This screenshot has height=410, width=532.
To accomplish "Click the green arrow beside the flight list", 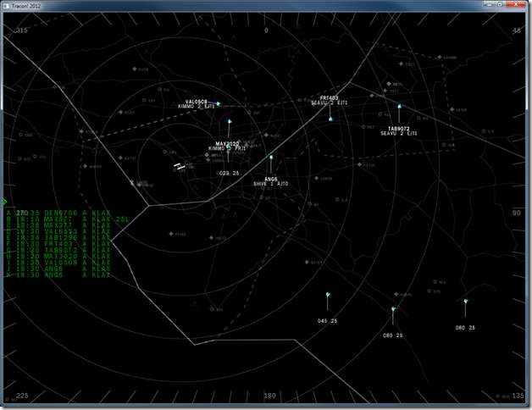I will [4, 202].
